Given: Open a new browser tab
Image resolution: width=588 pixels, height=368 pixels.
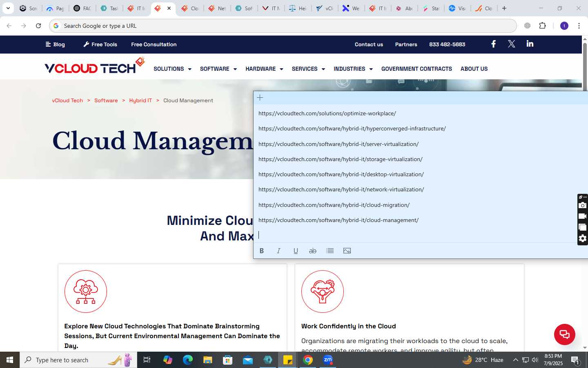Looking at the screenshot, I should 504,8.
